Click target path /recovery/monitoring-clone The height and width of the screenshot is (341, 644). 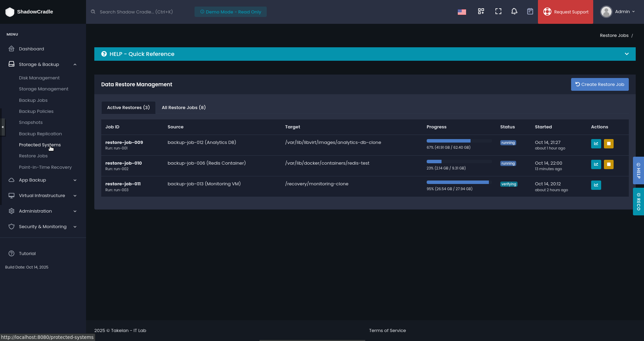click(317, 184)
